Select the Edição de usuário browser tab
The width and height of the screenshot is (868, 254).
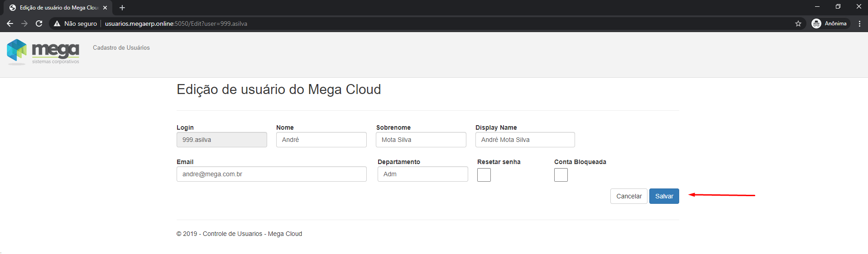[57, 8]
